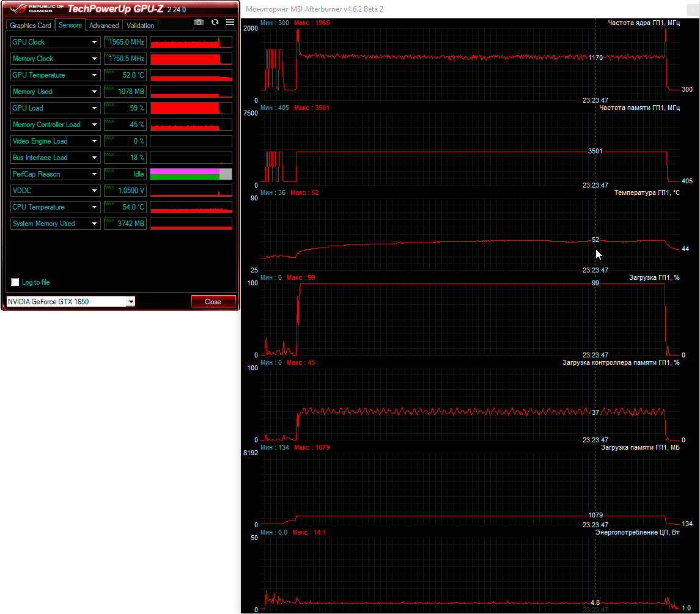
Task: Click the Memory Clock history graph in GPU-Z
Action: [191, 59]
